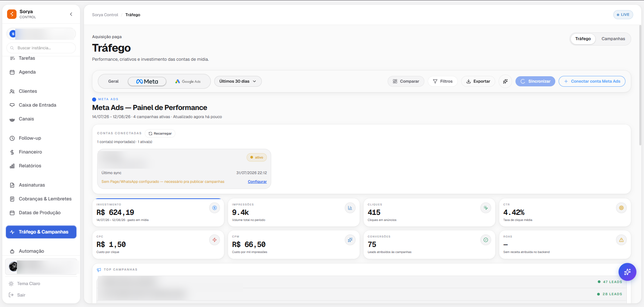Click the Financeiro dollar icon

(12, 152)
